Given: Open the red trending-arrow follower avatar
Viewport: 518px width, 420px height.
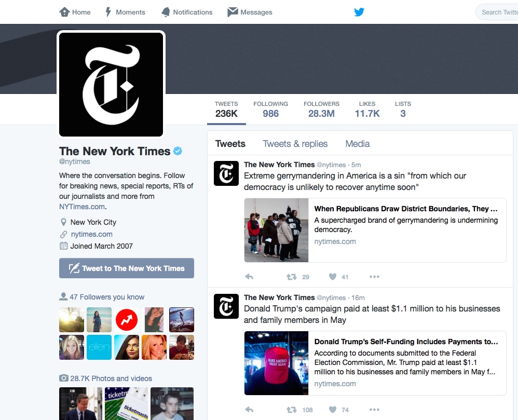Looking at the screenshot, I should (127, 320).
